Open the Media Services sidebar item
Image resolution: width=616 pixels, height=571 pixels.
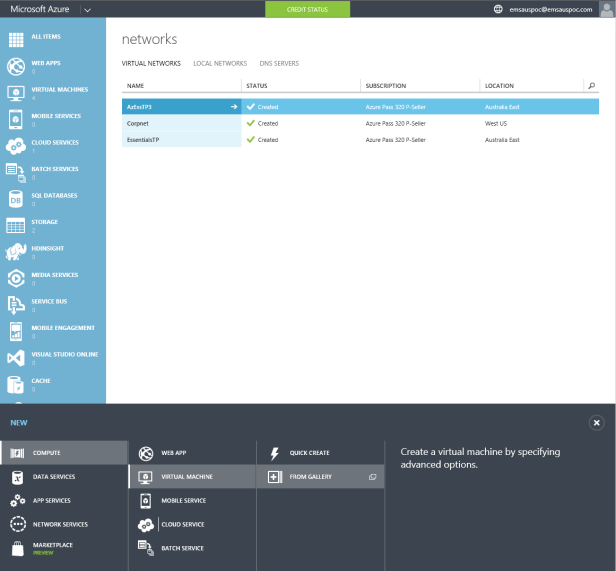point(53,278)
